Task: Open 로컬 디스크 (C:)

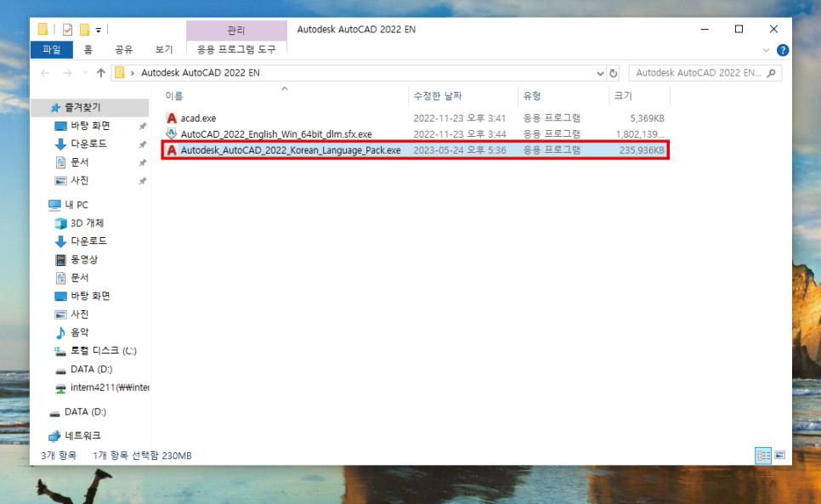Action: click(103, 351)
